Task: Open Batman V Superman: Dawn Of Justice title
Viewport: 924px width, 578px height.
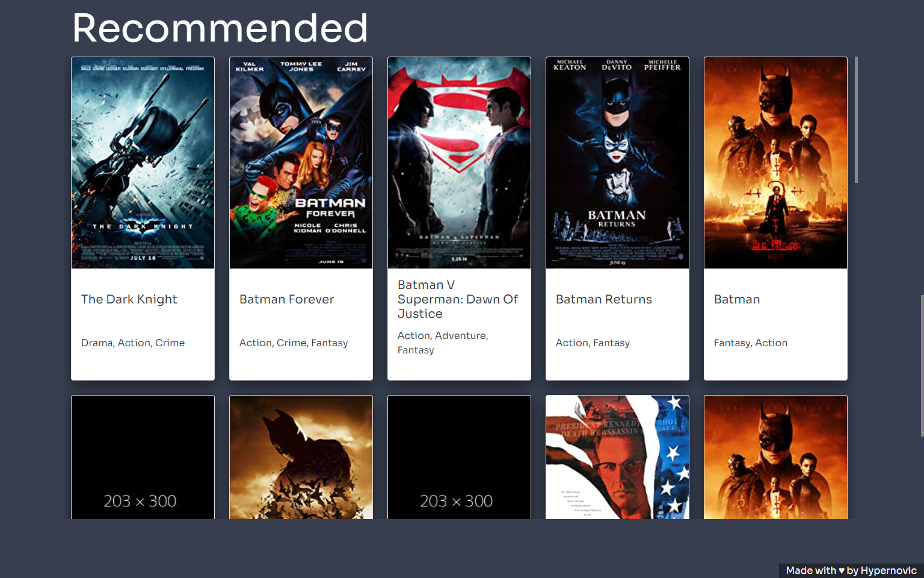Action: (x=458, y=299)
